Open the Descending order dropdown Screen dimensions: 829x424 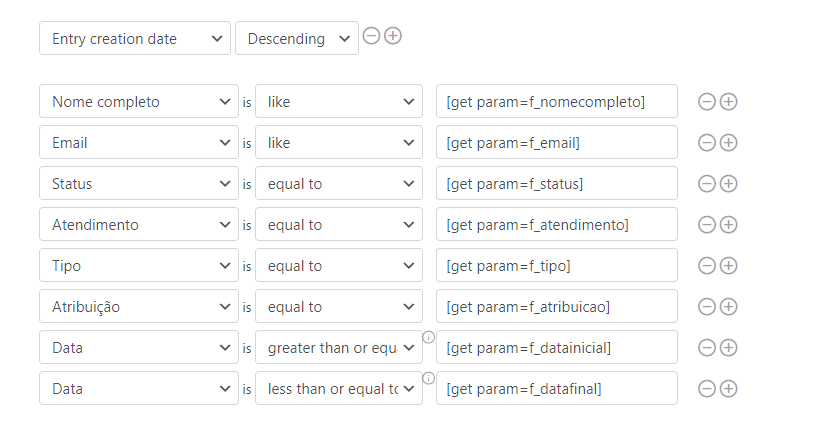pyautogui.click(x=296, y=39)
